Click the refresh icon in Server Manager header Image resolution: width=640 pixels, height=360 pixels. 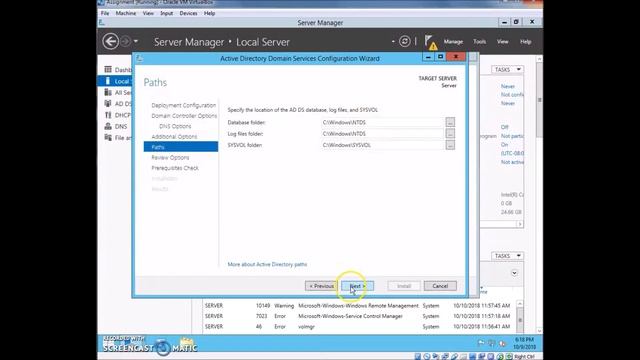pyautogui.click(x=404, y=41)
